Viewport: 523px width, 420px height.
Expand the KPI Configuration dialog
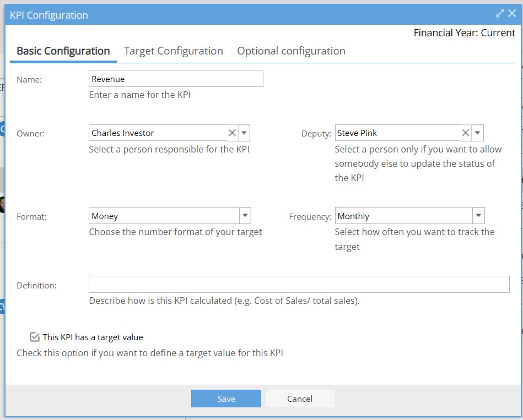(x=500, y=13)
